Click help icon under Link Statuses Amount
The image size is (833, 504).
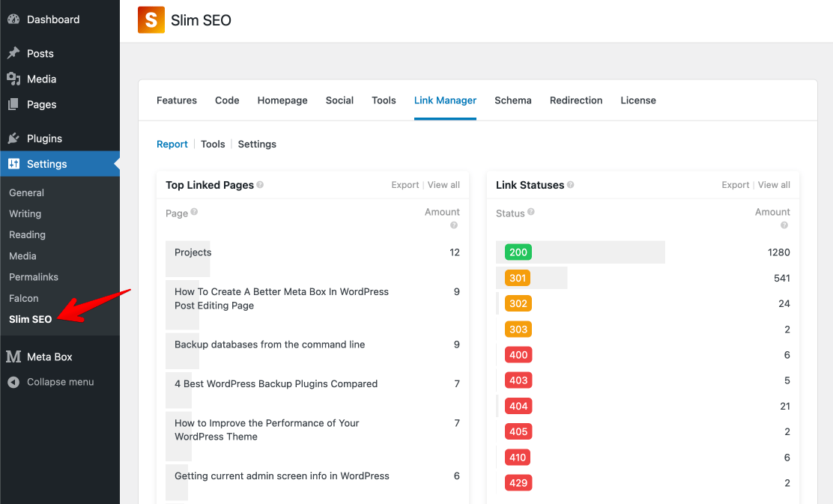(x=784, y=225)
